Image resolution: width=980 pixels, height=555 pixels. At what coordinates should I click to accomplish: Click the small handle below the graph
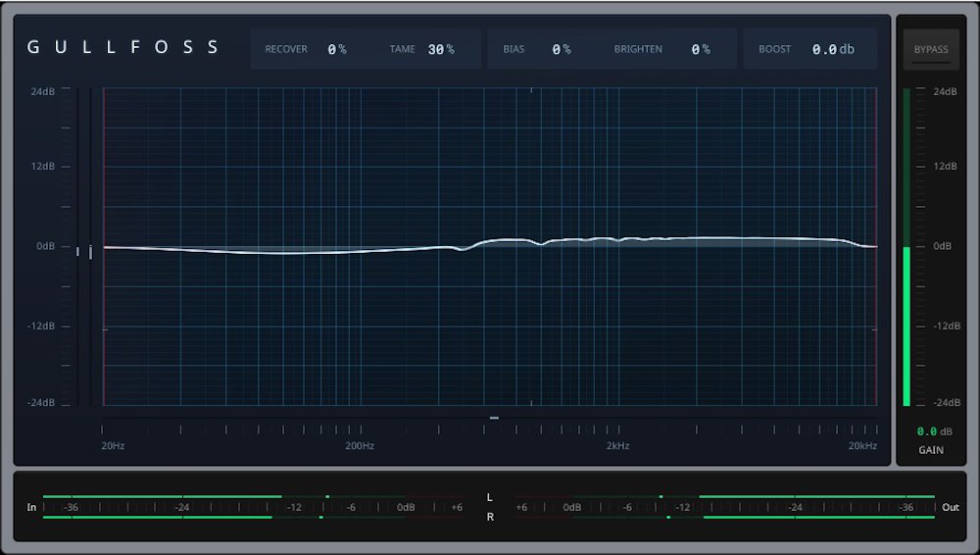(494, 418)
